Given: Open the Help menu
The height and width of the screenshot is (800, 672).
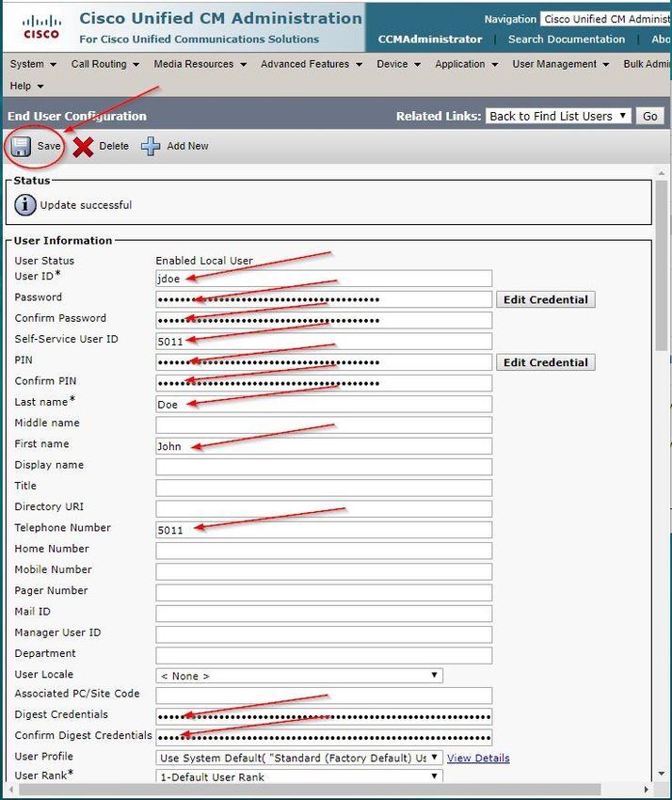Looking at the screenshot, I should pos(26,87).
